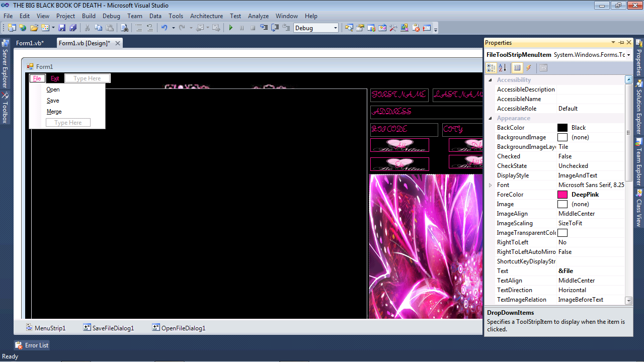
Task: Click the Step Out icon
Action: pos(286,28)
